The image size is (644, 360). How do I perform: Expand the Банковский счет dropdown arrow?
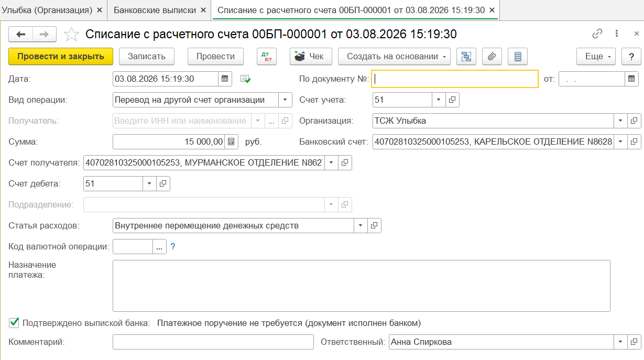click(620, 141)
